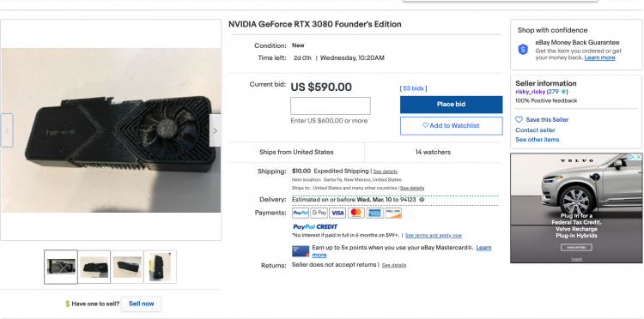Click the previous image arrow on photo
This screenshot has width=644, height=319.
(7, 130)
